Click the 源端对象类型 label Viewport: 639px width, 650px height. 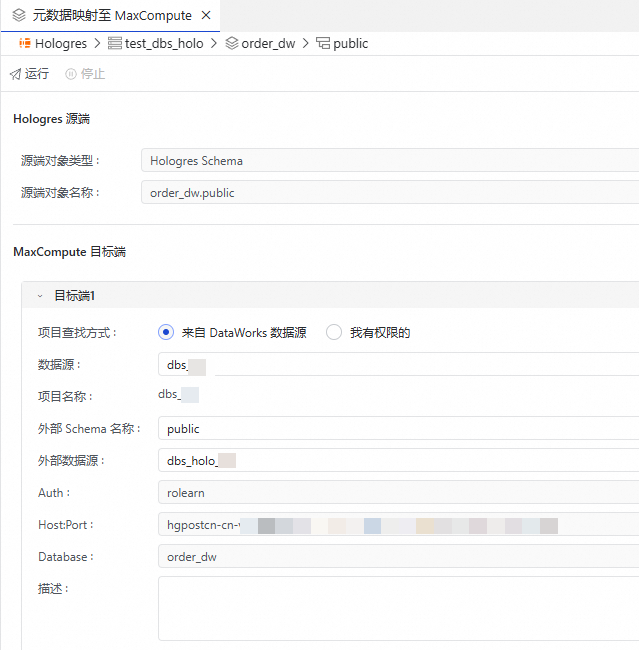click(x=61, y=160)
